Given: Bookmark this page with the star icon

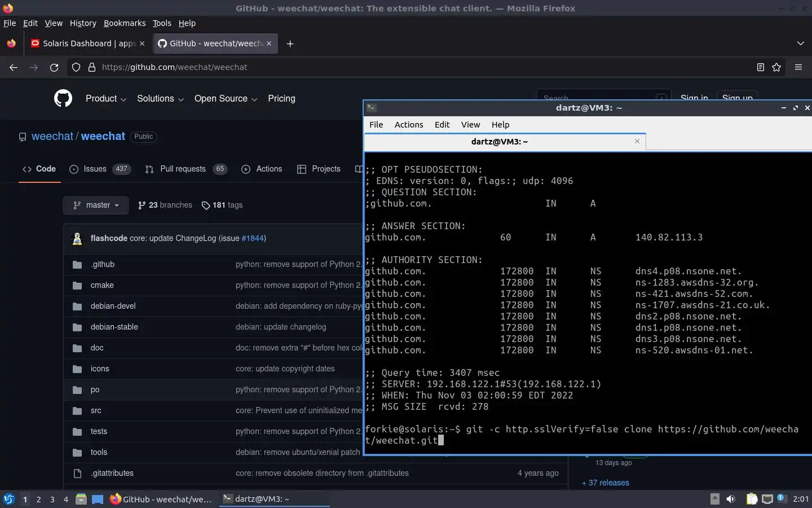Looking at the screenshot, I should click(776, 67).
